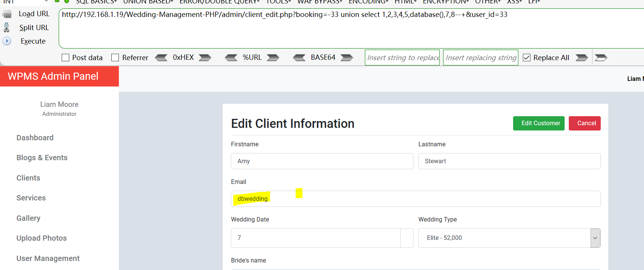Click the dark arrow after Replace All

[x=582, y=58]
